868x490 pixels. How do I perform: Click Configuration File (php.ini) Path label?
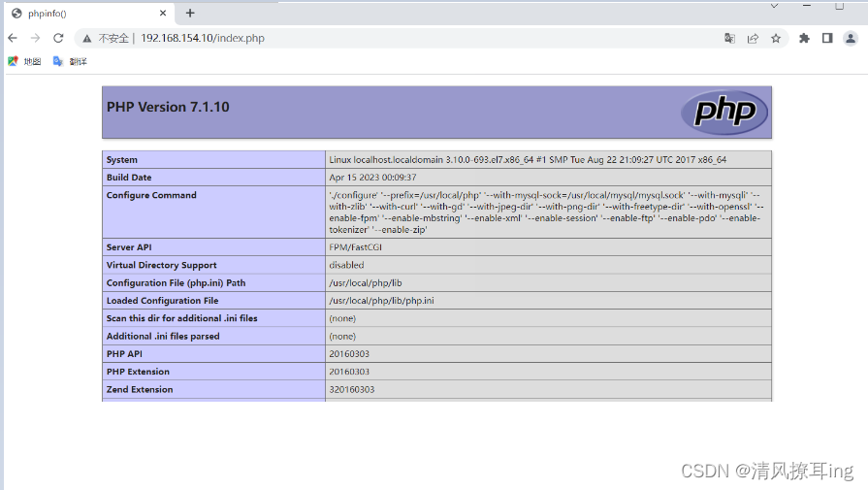[177, 282]
